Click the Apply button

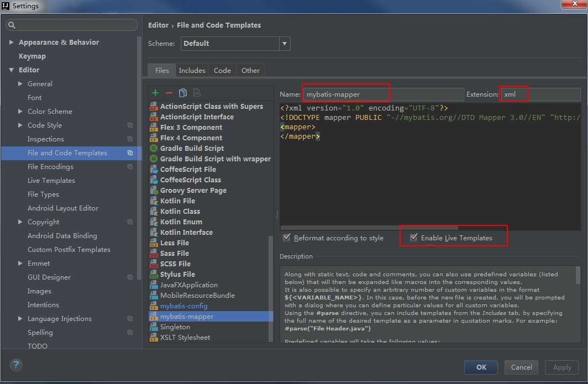click(561, 367)
